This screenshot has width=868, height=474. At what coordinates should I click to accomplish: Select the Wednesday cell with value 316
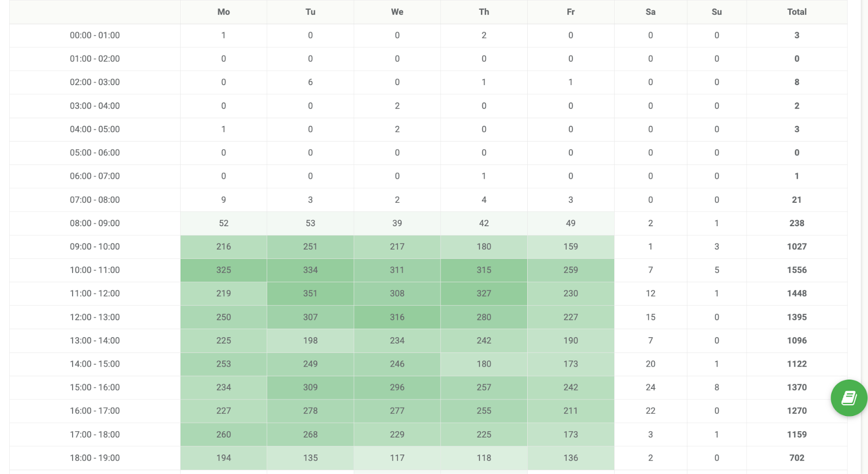[x=397, y=317]
